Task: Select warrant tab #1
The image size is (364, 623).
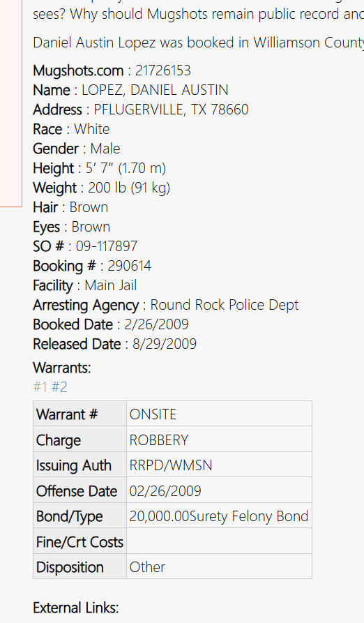Action: click(x=40, y=386)
